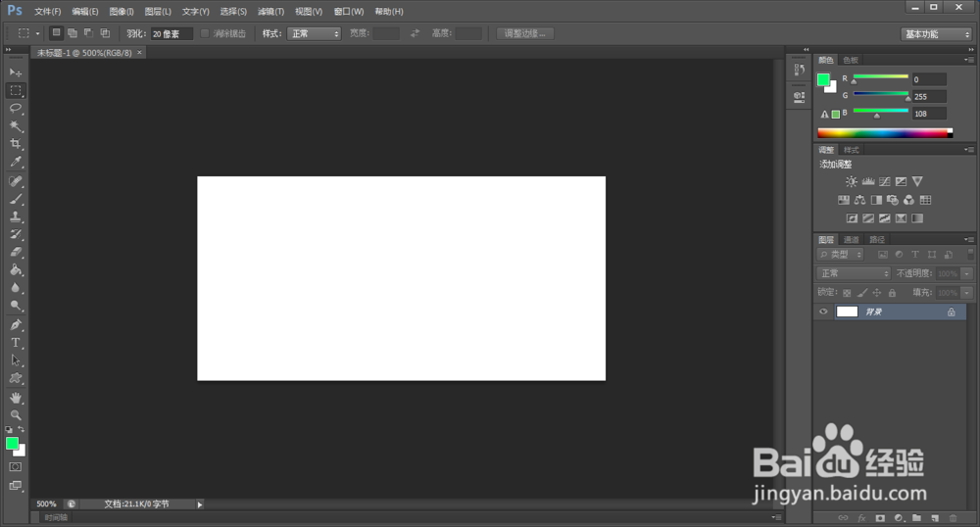Image resolution: width=980 pixels, height=527 pixels.
Task: Hide the 背景 layer visibility eye
Action: pyautogui.click(x=823, y=311)
